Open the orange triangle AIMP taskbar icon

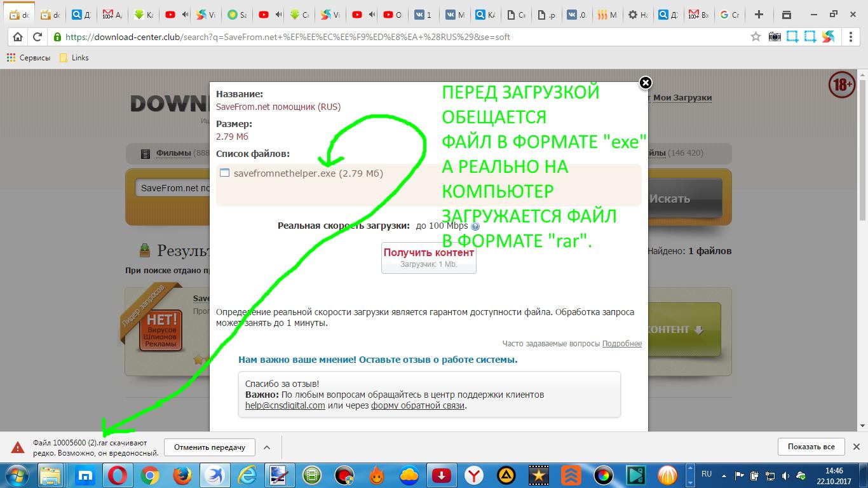click(x=506, y=475)
